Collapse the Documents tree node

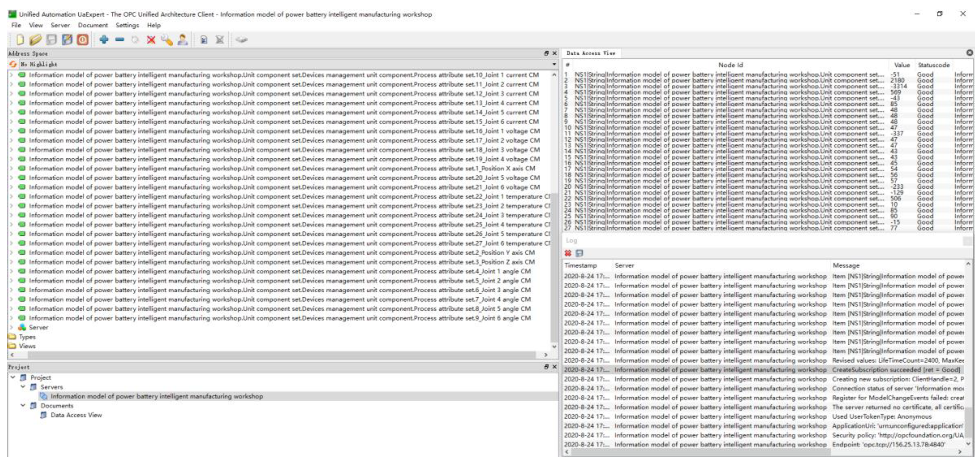23,405
